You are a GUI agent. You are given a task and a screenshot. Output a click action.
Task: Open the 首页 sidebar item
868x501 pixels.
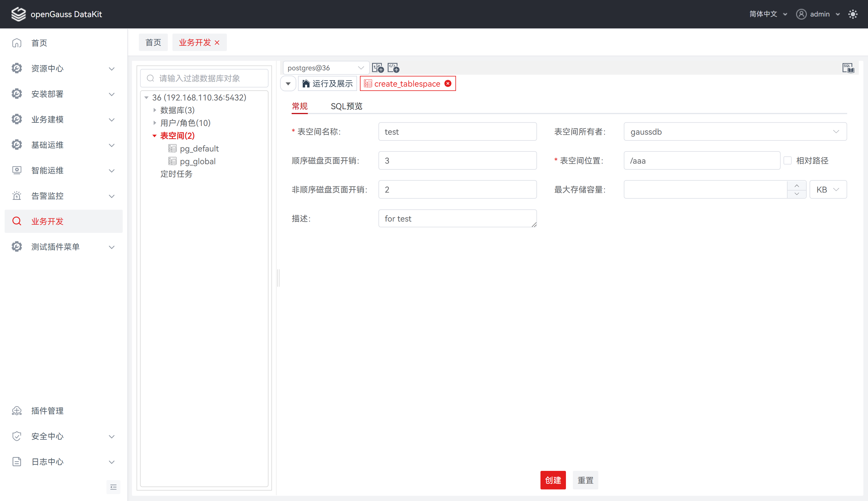64,43
